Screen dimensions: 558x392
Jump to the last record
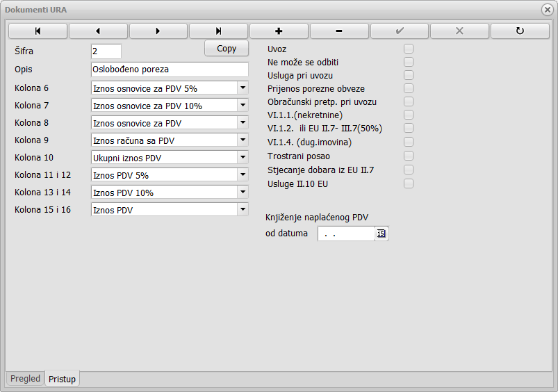pos(218,31)
